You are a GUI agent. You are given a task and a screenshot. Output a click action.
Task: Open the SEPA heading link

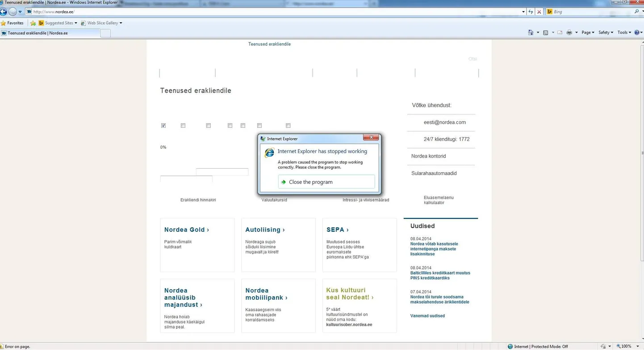338,229
